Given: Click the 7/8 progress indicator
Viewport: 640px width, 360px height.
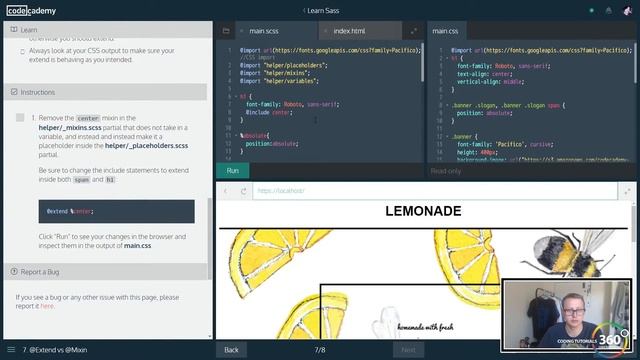Looking at the screenshot, I should click(x=320, y=350).
